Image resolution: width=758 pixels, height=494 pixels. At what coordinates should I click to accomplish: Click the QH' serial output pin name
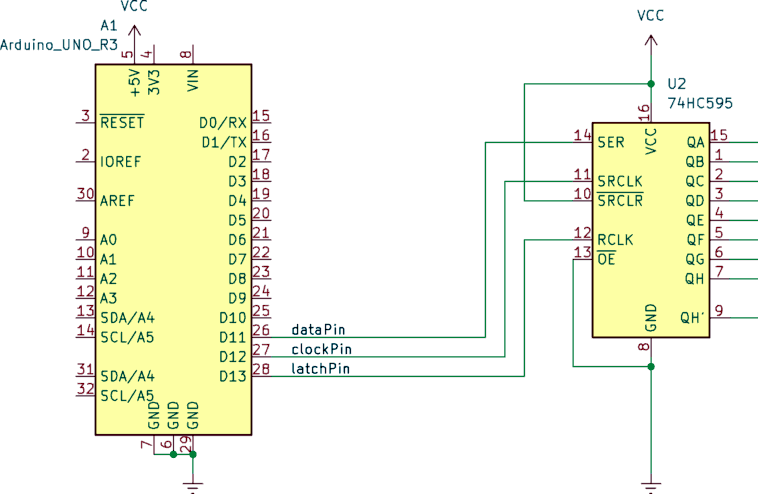(692, 318)
